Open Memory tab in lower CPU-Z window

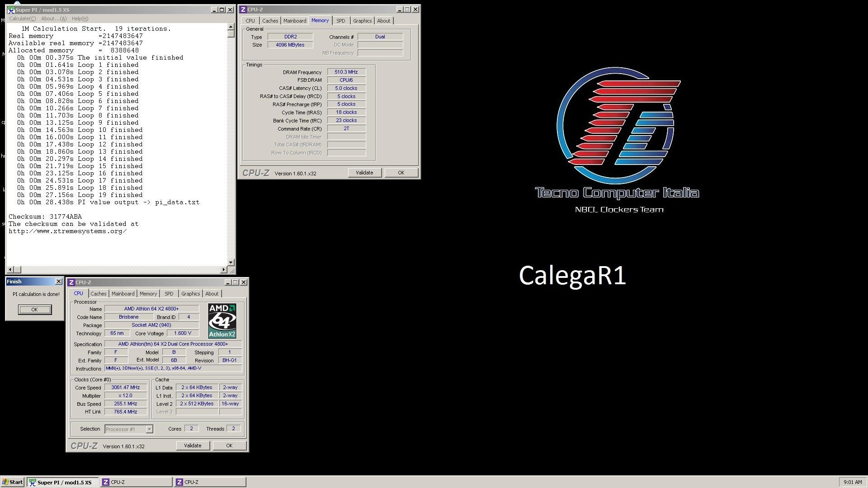148,294
